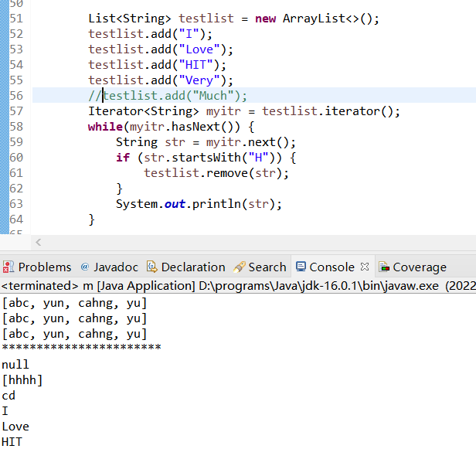
Task: Click the 'cd' console output
Action: coord(8,396)
